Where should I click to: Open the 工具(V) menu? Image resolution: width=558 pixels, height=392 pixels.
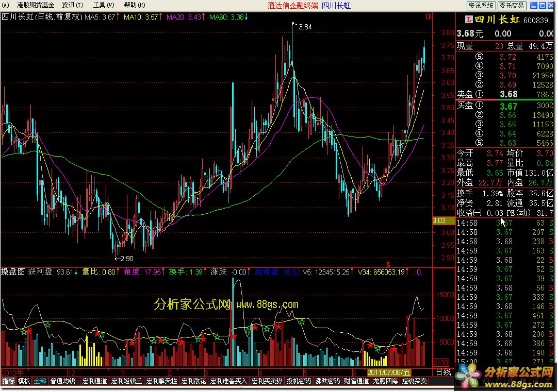point(104,5)
